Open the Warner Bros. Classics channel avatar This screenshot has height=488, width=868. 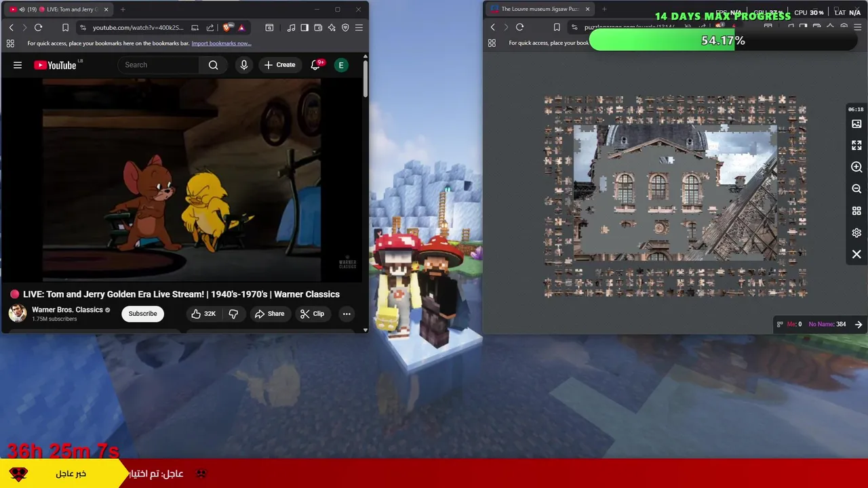tap(18, 313)
